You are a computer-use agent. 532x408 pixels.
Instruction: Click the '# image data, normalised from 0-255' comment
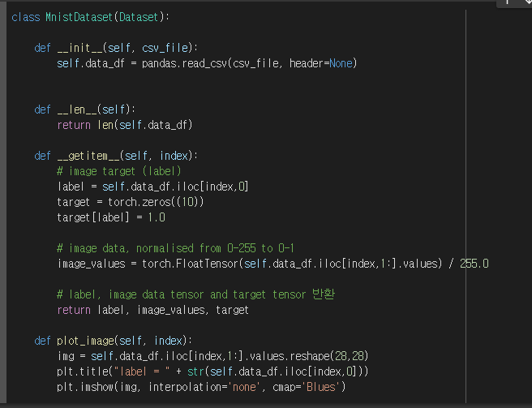coord(175,248)
